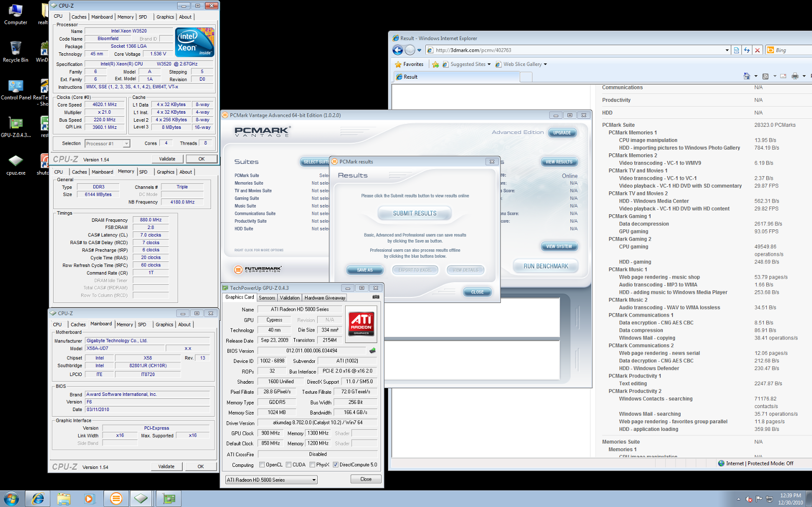Expand the Print dropdown arrow in IE
This screenshot has width=812, height=507.
[x=804, y=77]
